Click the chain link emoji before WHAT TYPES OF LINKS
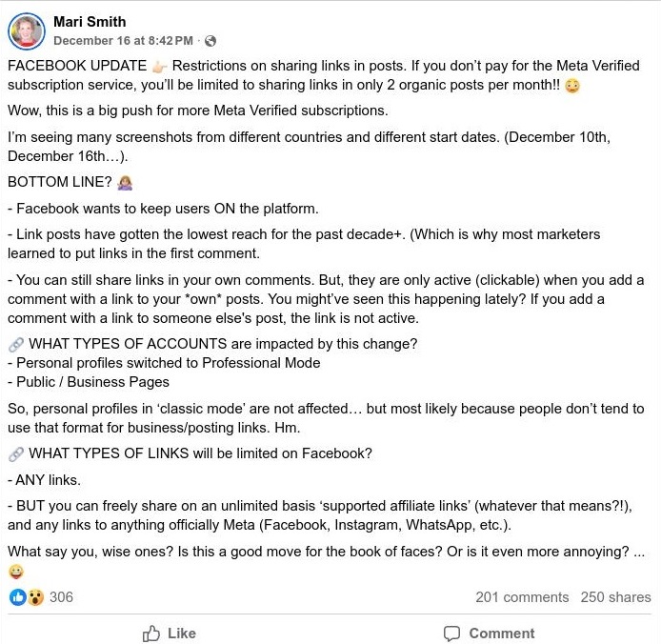 coord(15,453)
